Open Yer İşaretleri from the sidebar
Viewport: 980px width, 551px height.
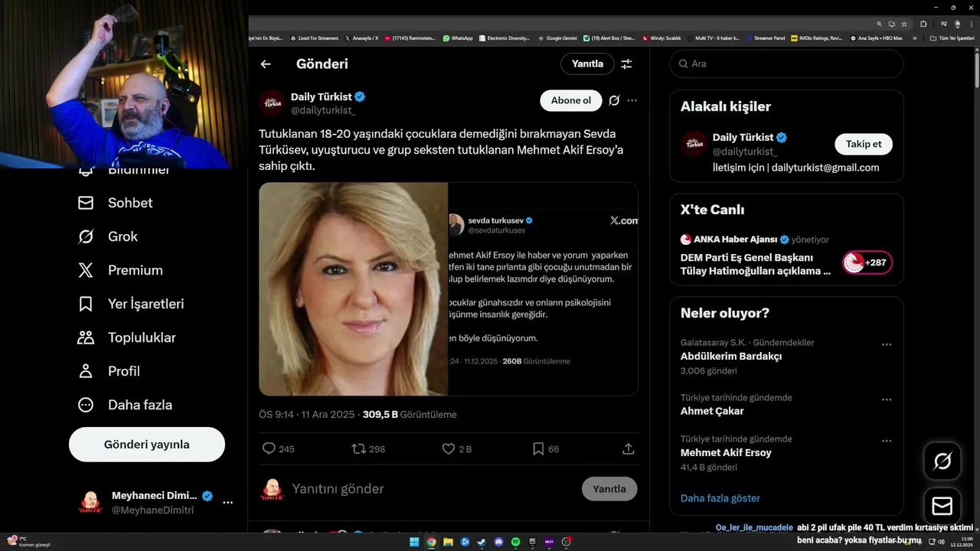point(131,304)
